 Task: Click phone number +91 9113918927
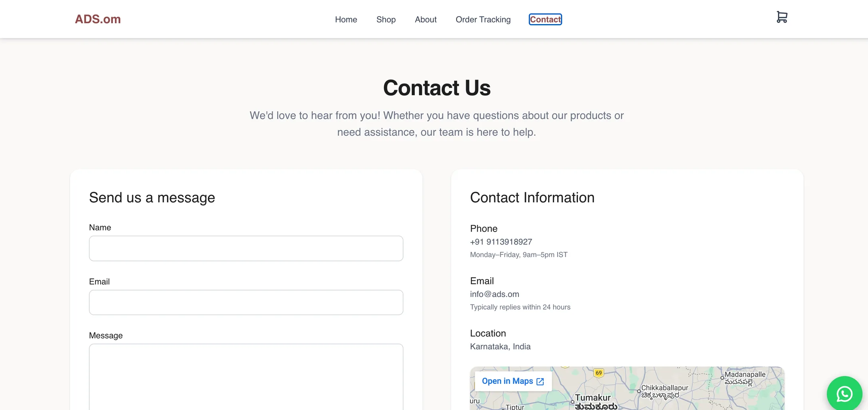[x=501, y=242]
